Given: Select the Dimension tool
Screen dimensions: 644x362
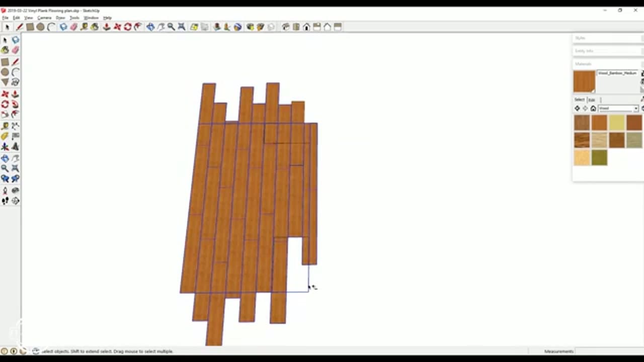Looking at the screenshot, I should (15, 126).
